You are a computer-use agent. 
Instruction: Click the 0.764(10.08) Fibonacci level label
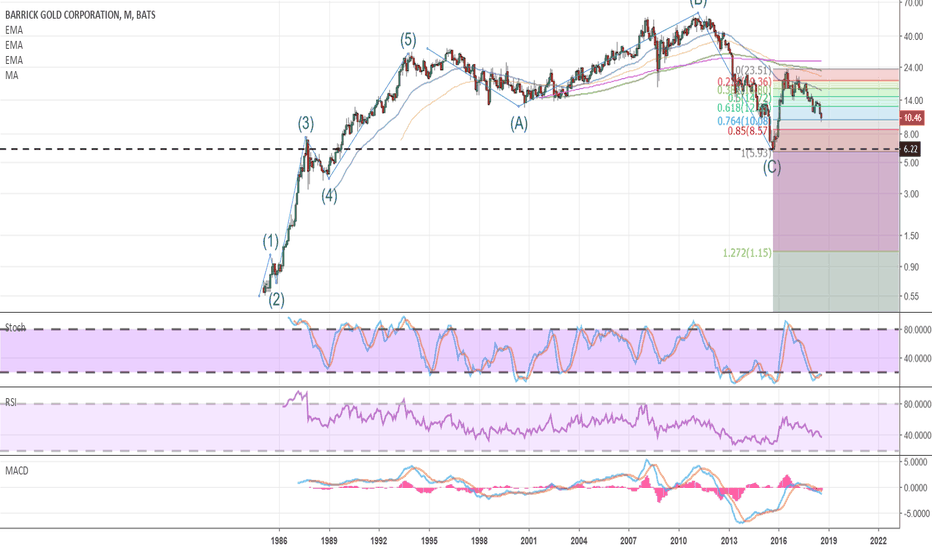[744, 121]
